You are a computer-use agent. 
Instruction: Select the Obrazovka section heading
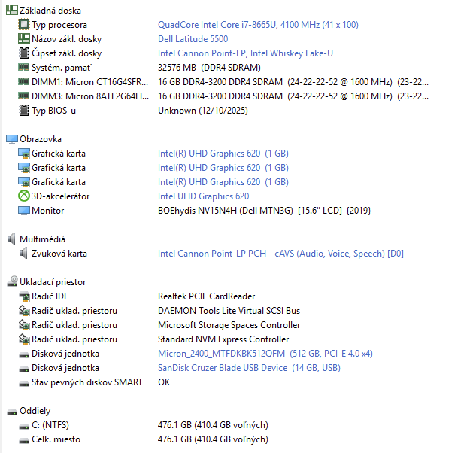click(41, 139)
